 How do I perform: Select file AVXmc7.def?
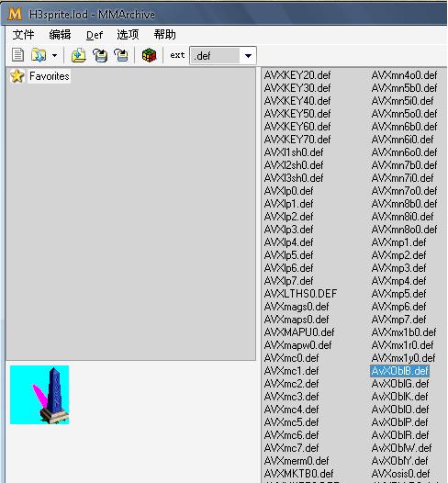pos(291,448)
